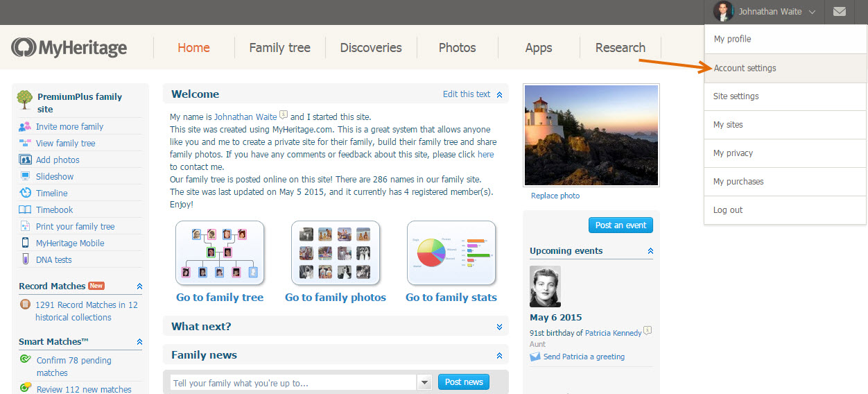Type in the family news text field
The image size is (868, 394).
click(x=293, y=383)
